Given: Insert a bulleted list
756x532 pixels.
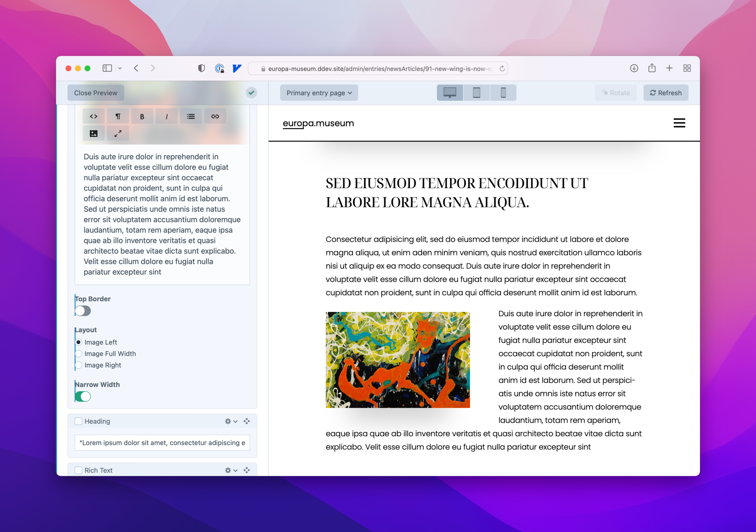Looking at the screenshot, I should (191, 116).
